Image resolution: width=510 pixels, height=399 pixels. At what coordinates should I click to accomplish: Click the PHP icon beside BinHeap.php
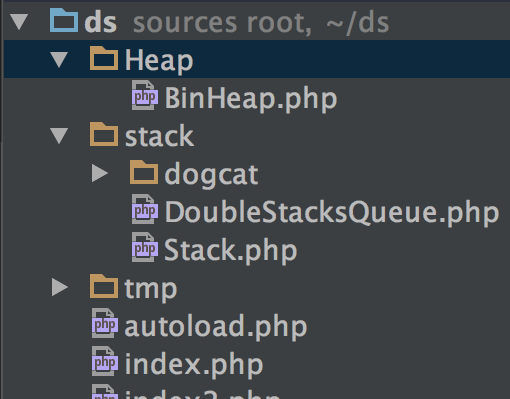click(145, 95)
